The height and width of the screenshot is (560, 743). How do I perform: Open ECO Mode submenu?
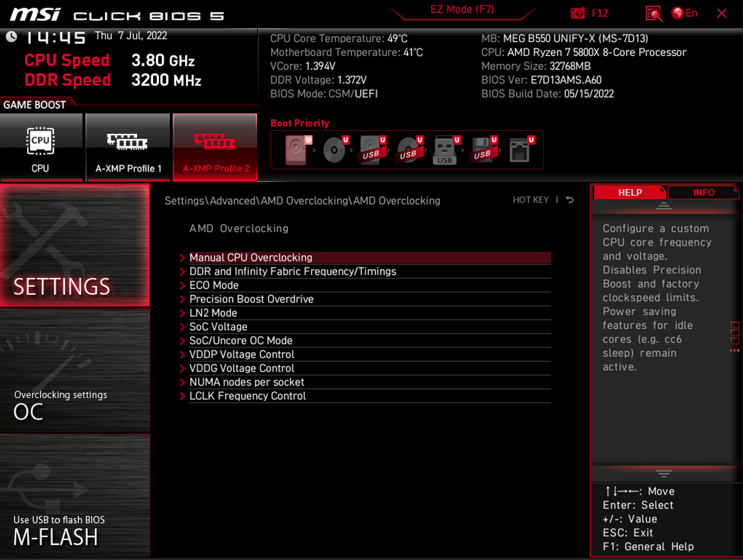click(366, 285)
